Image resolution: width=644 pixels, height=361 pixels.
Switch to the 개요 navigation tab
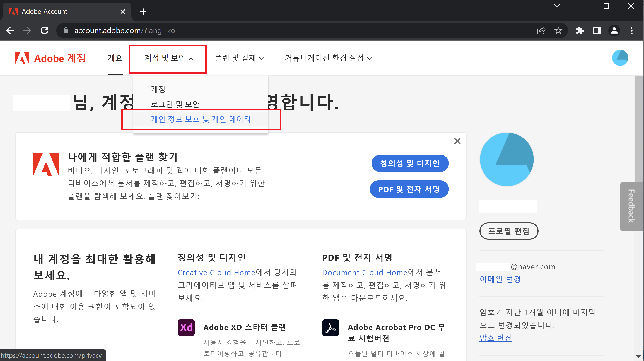(x=115, y=58)
